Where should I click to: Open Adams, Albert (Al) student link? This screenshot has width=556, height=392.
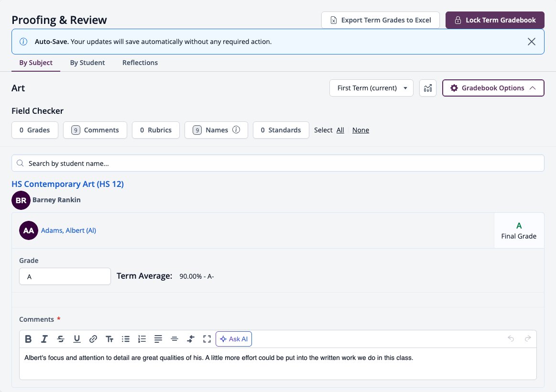[68, 230]
